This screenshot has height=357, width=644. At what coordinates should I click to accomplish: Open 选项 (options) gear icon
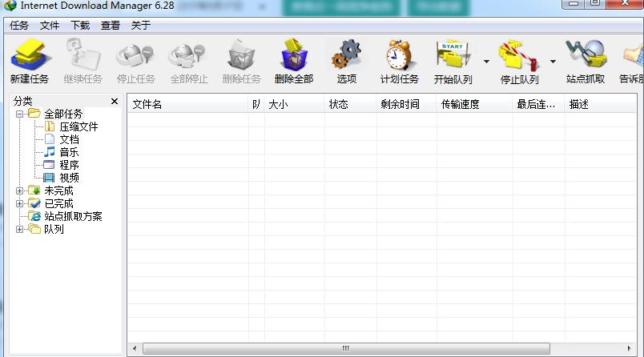(x=347, y=55)
